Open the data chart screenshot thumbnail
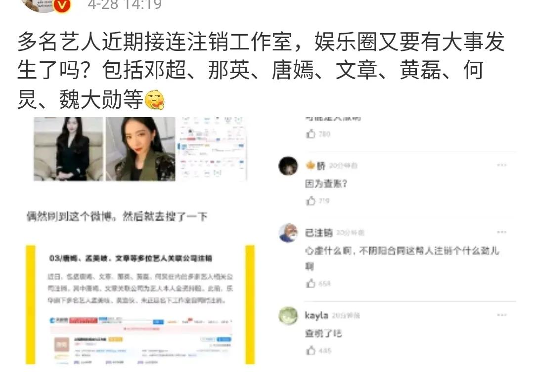The height and width of the screenshot is (392, 534). 212,149
